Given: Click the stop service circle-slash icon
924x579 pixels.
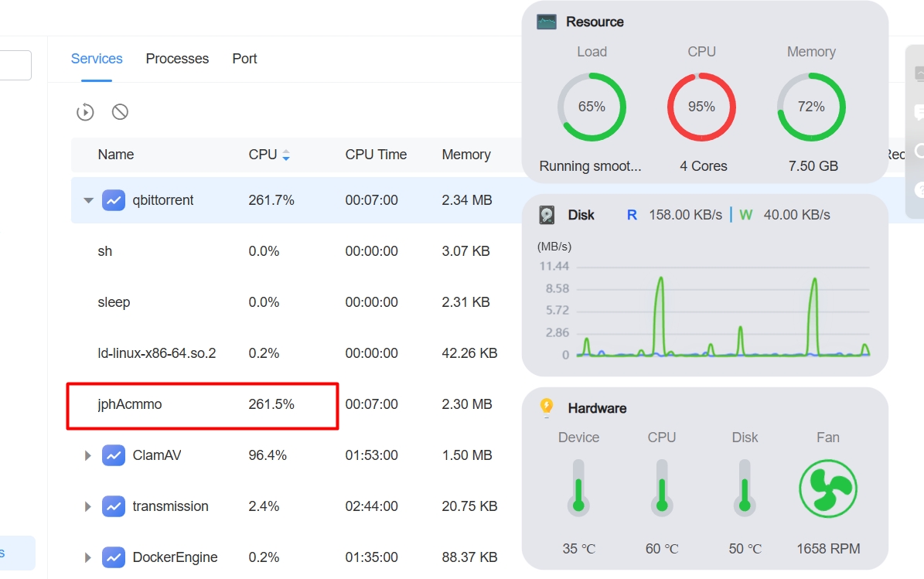Looking at the screenshot, I should pos(120,112).
